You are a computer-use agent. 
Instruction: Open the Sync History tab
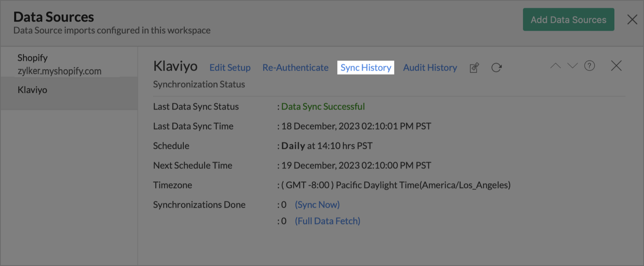[366, 68]
